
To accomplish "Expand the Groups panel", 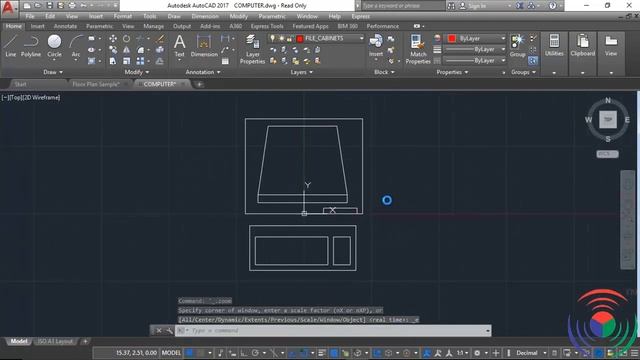I will 524,72.
